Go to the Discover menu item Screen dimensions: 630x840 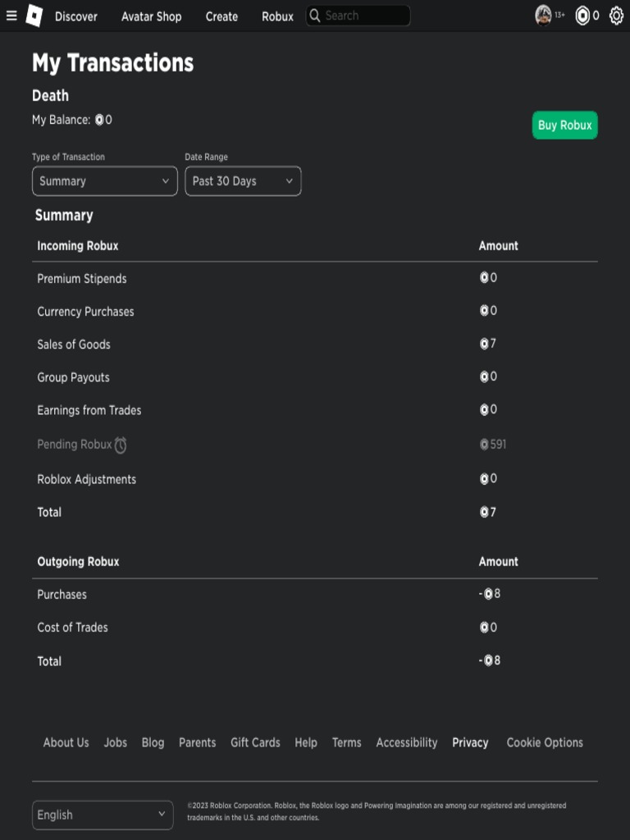(76, 16)
